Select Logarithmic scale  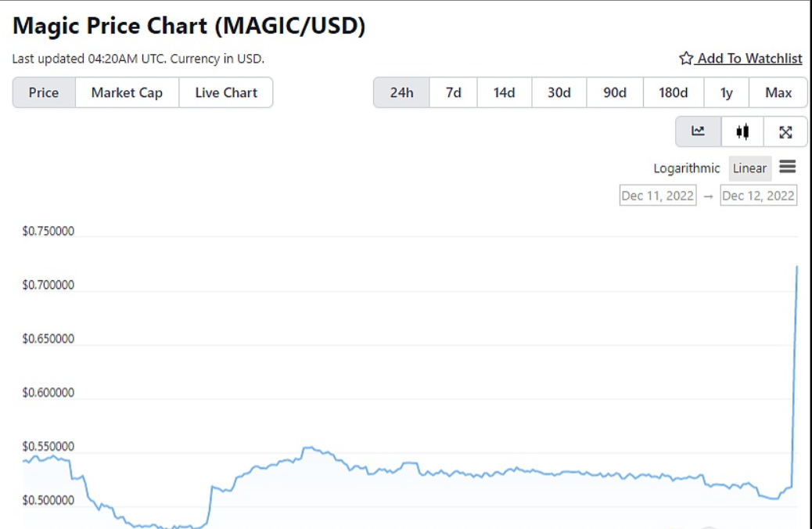pos(686,168)
